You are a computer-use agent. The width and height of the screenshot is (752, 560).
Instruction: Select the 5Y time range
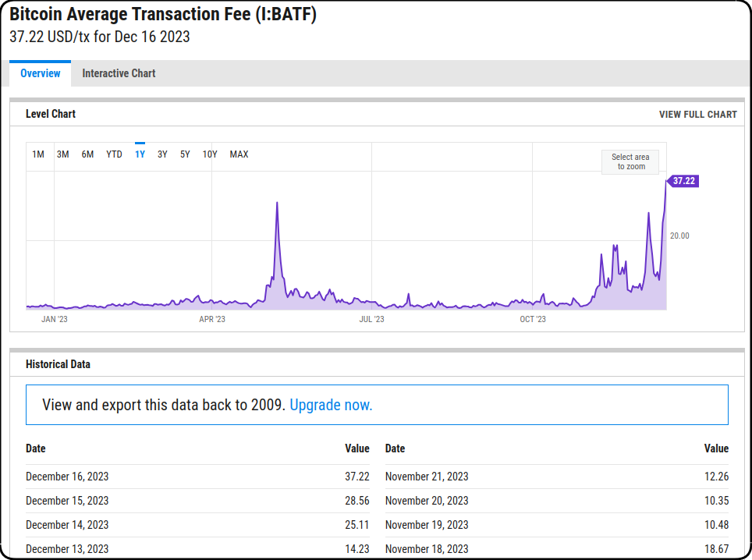click(185, 154)
